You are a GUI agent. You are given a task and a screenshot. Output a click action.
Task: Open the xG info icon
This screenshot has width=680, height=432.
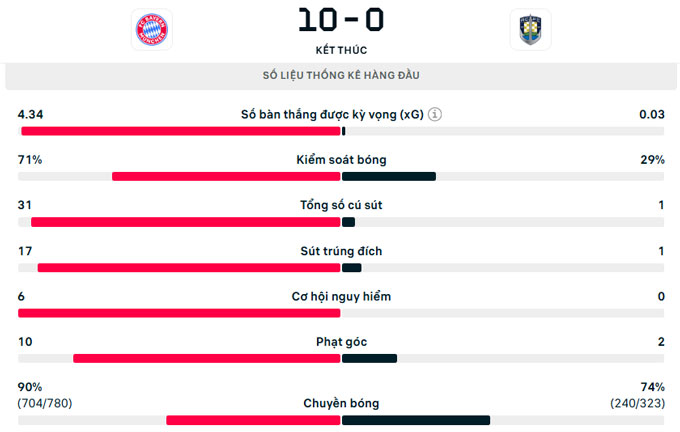(x=435, y=115)
